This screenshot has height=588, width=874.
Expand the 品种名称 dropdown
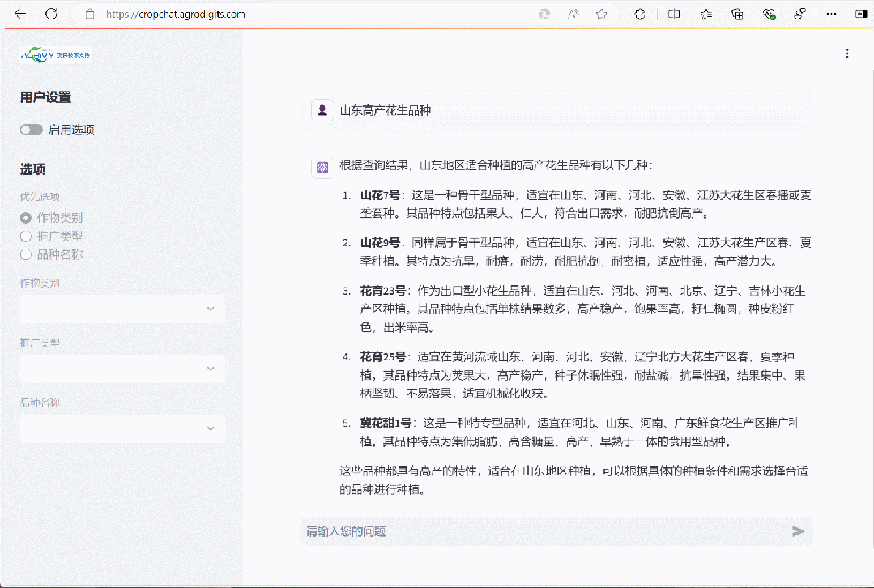point(123,428)
